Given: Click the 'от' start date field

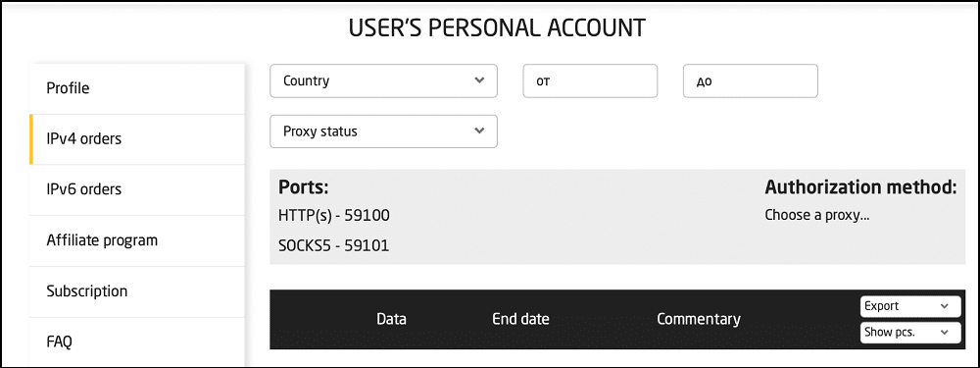Looking at the screenshot, I should pos(590,80).
